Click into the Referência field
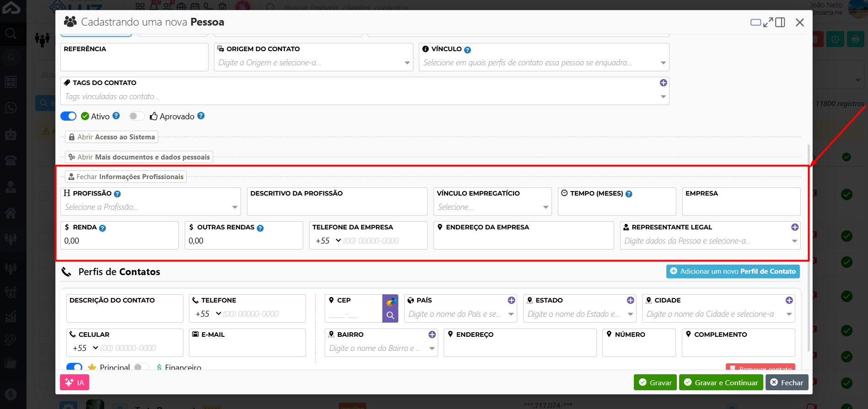 click(x=134, y=57)
